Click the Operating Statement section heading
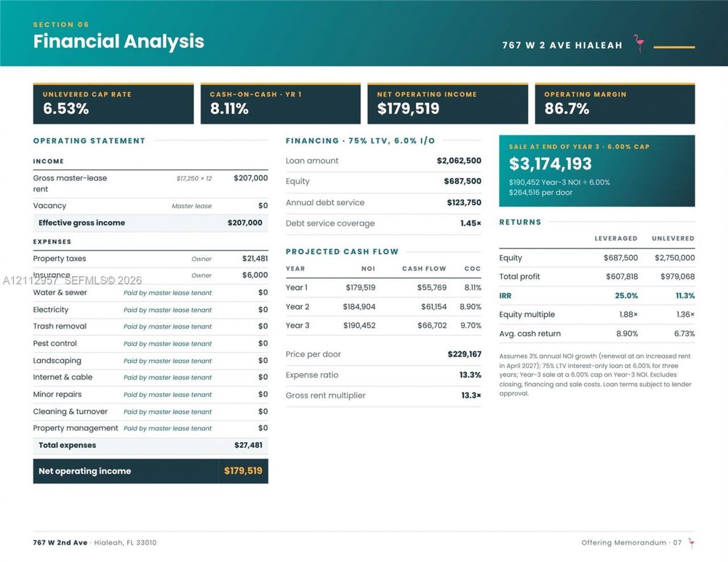This screenshot has width=728, height=562. pos(89,141)
